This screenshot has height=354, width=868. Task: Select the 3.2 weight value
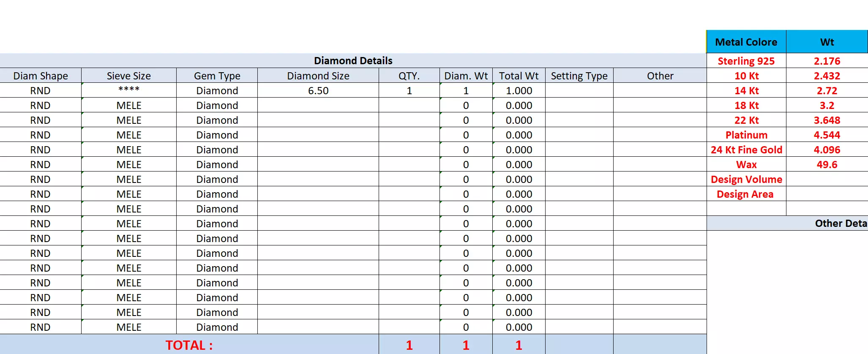[x=827, y=105]
